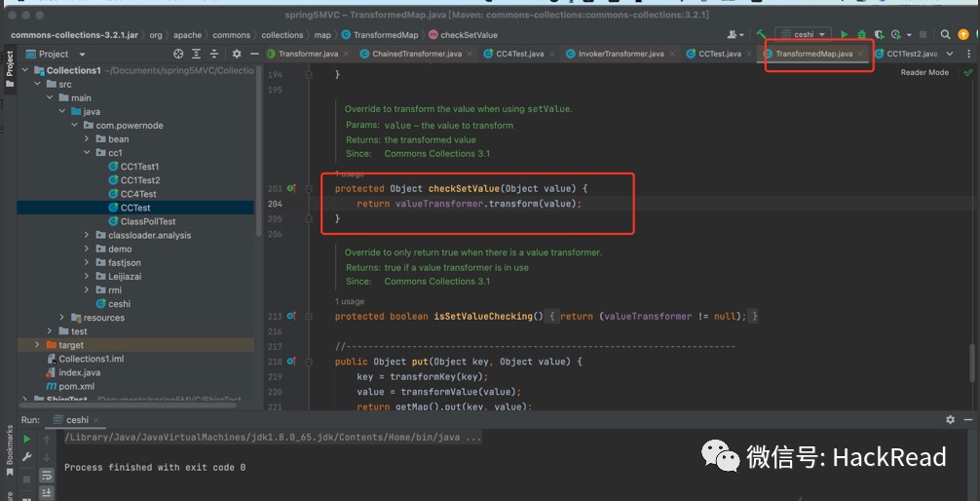Viewport: 980px width, 501px height.
Task: Expand the target folder
Action: point(37,345)
